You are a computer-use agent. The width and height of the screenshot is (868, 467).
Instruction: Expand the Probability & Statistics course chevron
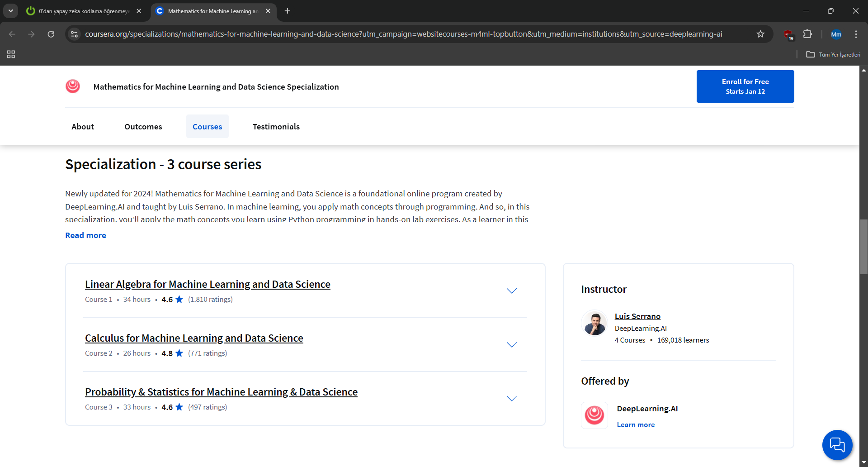point(511,398)
